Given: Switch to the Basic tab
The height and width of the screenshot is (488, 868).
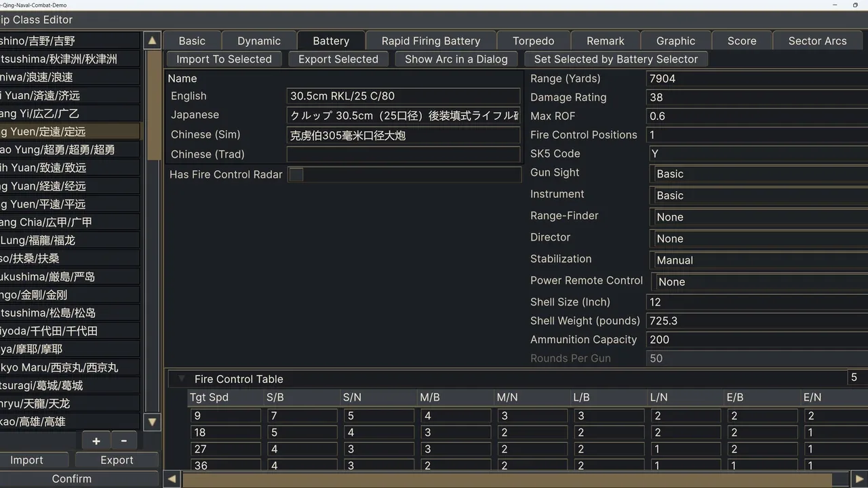Looking at the screenshot, I should coord(192,41).
